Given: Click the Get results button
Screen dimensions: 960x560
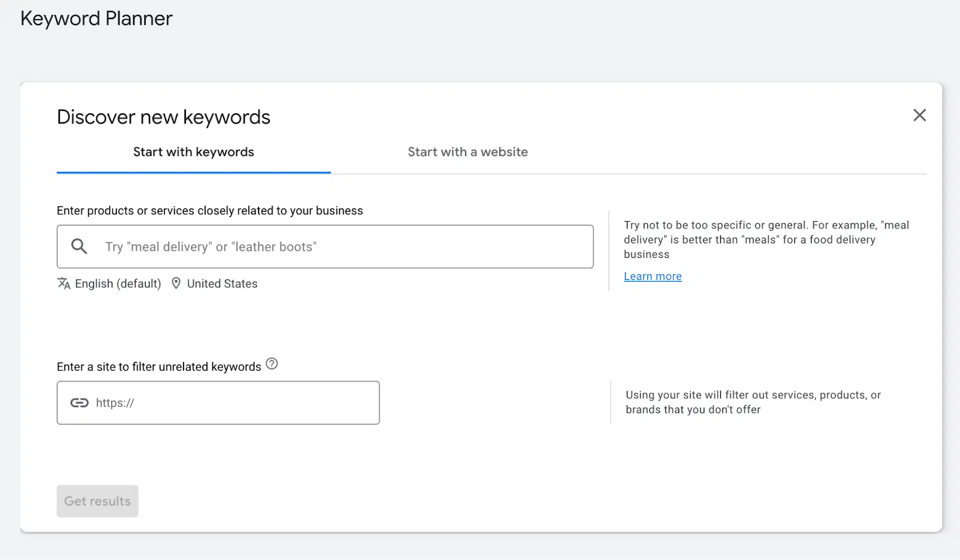Looking at the screenshot, I should tap(98, 501).
